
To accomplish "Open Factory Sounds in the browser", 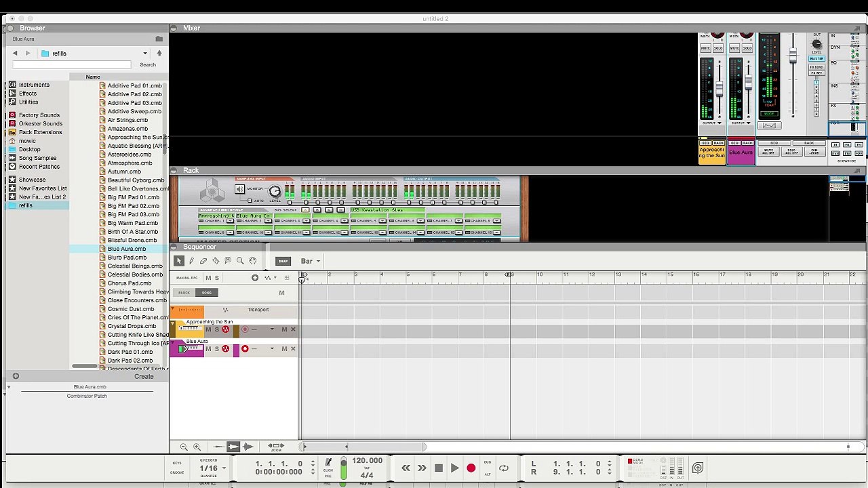I will [39, 115].
